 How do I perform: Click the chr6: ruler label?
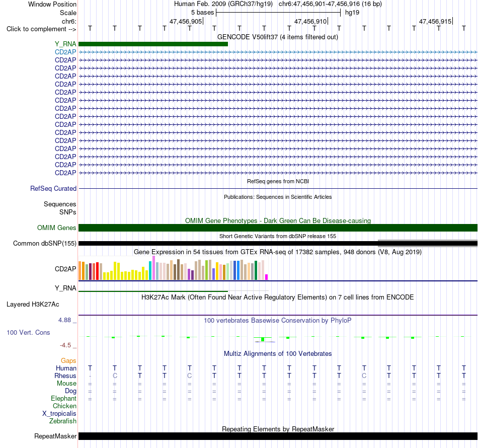(69, 21)
